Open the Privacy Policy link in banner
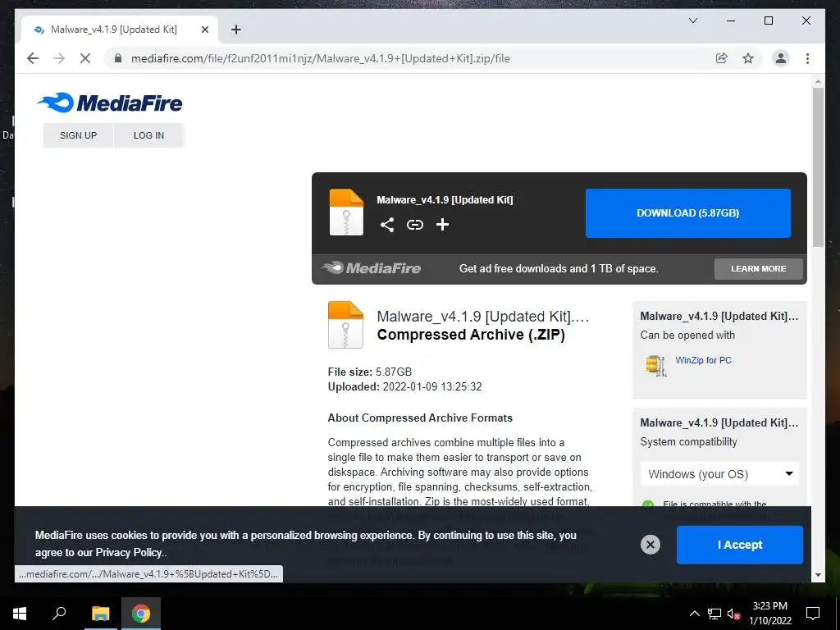Image resolution: width=840 pixels, height=630 pixels. tap(129, 552)
